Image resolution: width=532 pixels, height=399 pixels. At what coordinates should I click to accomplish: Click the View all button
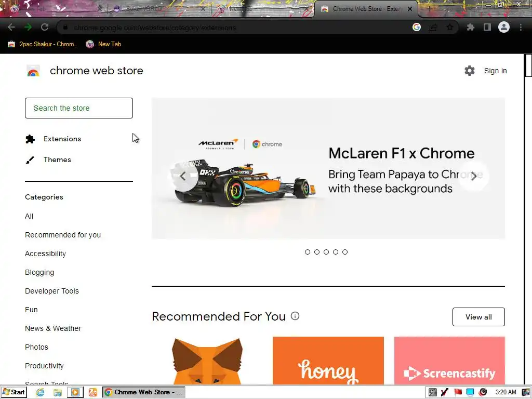click(x=478, y=317)
